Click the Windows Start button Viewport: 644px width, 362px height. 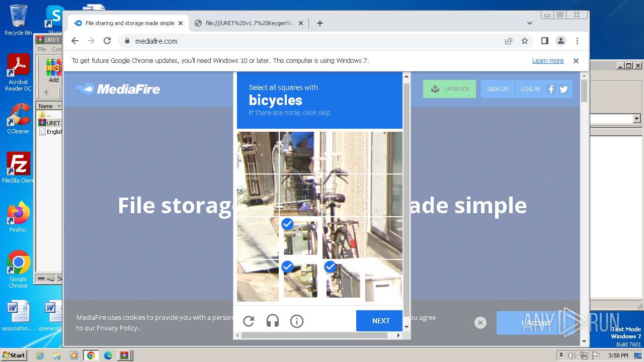14,355
